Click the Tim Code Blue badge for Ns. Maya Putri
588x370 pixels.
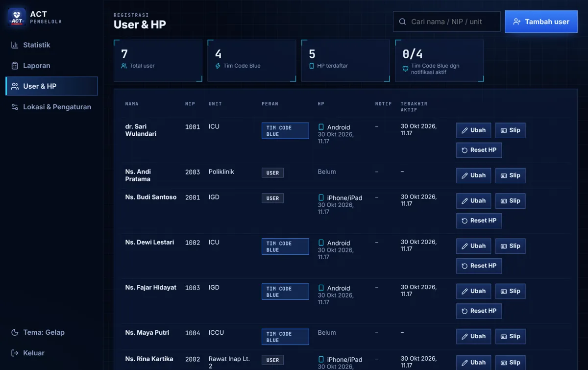click(x=285, y=337)
